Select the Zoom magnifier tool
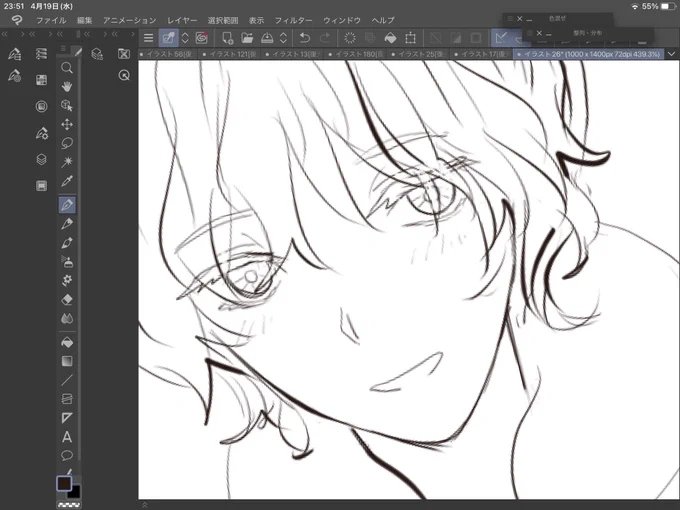 [x=67, y=68]
